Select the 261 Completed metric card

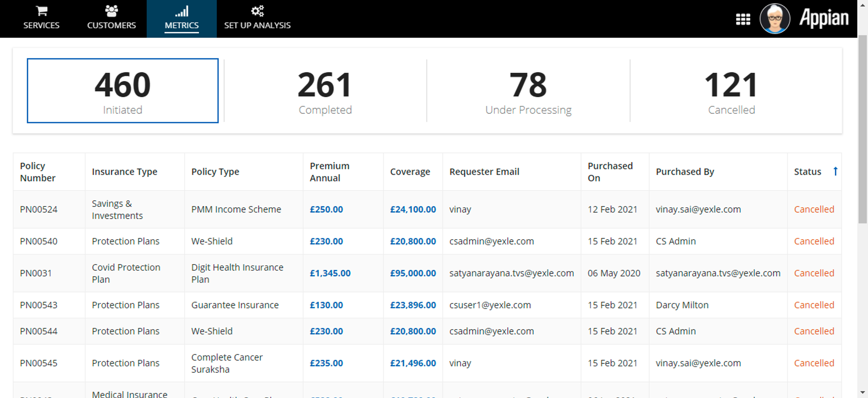[325, 91]
